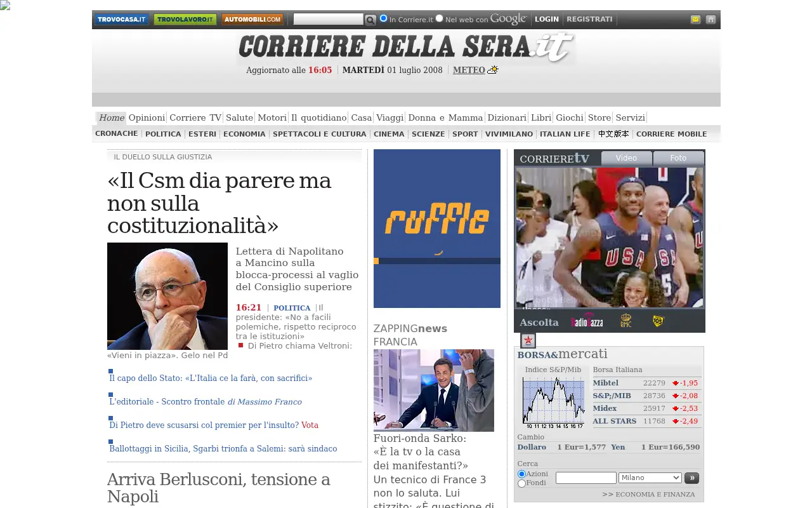Viewport: 812px width, 508px height.
Task: Switch to the Foto tab in CorriereTV
Action: (678, 158)
